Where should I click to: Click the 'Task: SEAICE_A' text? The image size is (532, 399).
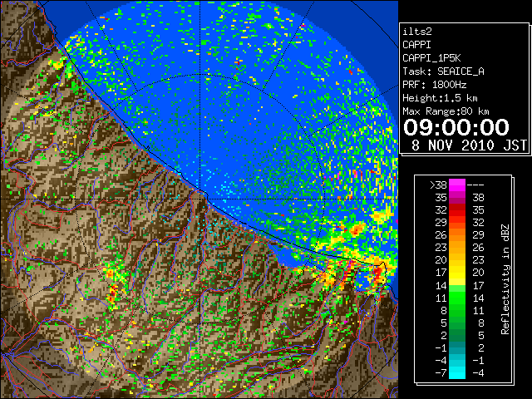coord(443,71)
